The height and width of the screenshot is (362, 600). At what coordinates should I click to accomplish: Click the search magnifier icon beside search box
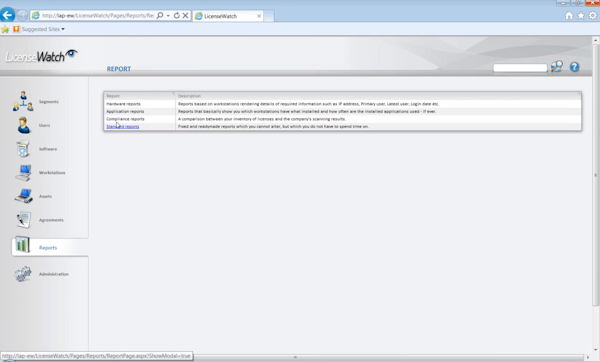point(557,67)
